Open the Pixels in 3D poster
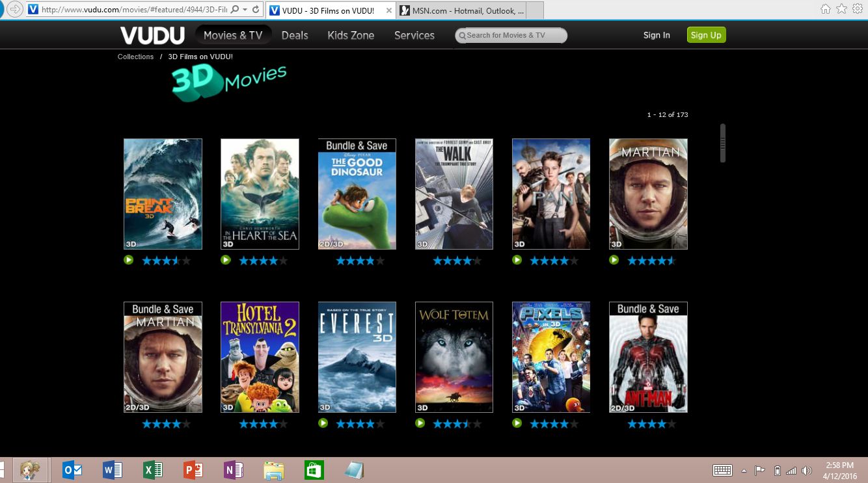This screenshot has width=868, height=483. click(551, 357)
